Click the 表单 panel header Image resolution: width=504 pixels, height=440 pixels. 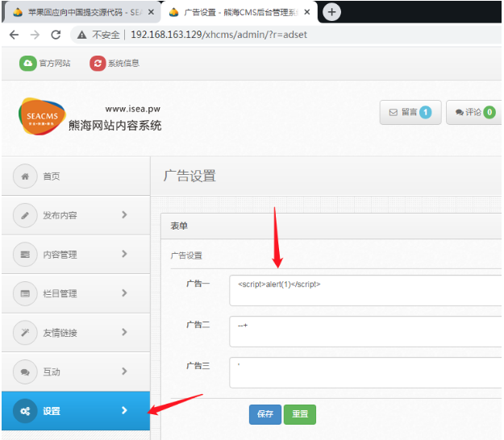(x=331, y=226)
